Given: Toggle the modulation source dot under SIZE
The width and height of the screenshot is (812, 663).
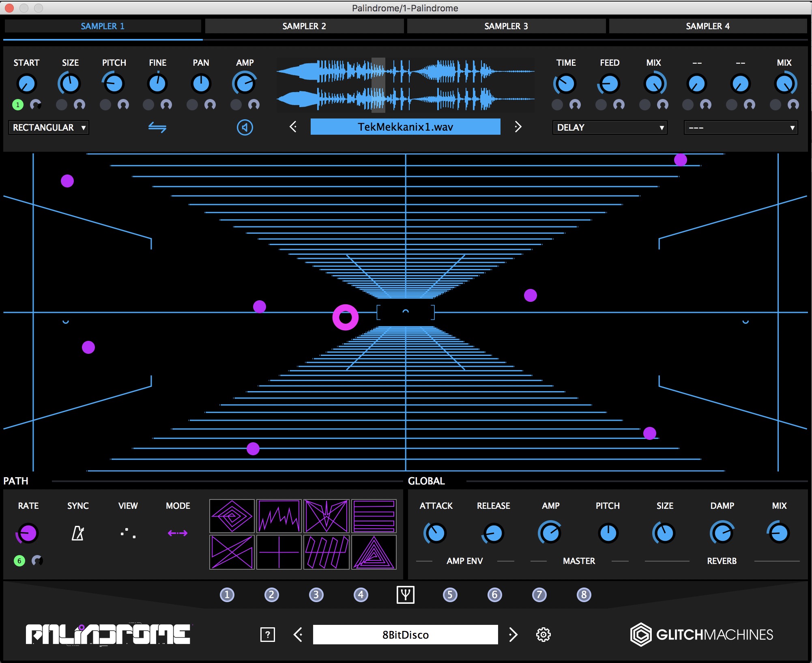Looking at the screenshot, I should point(62,105).
